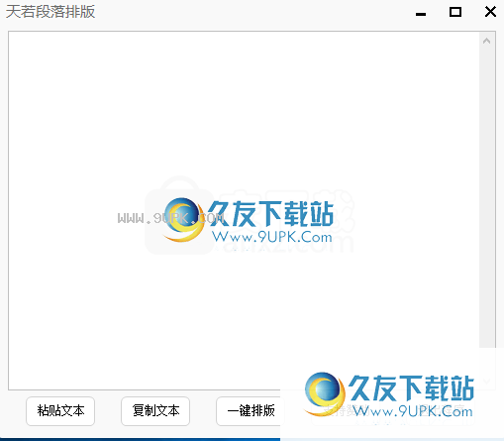Click the bottom-right globe logo icon

(325, 393)
